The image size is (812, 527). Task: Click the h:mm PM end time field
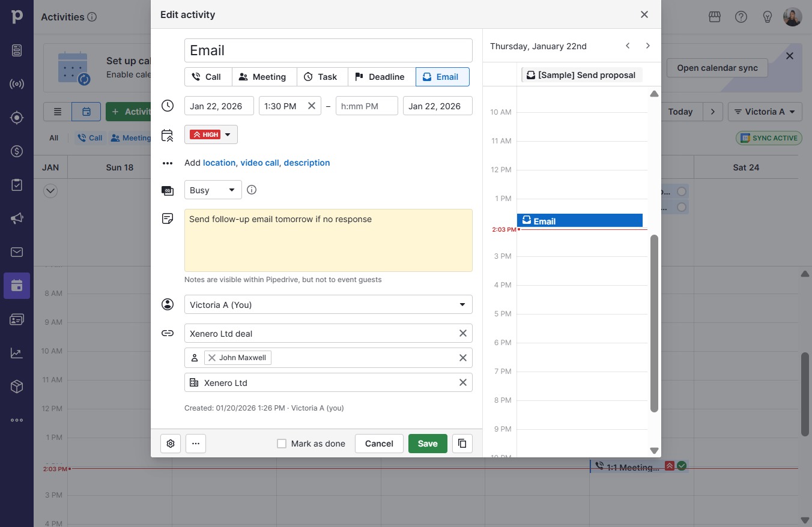(367, 106)
